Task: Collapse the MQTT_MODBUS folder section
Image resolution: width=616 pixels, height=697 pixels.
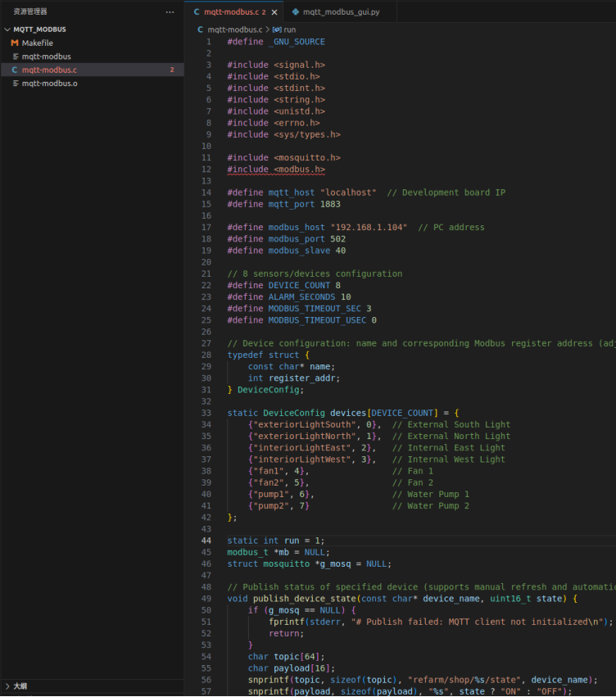Action: pos(7,29)
